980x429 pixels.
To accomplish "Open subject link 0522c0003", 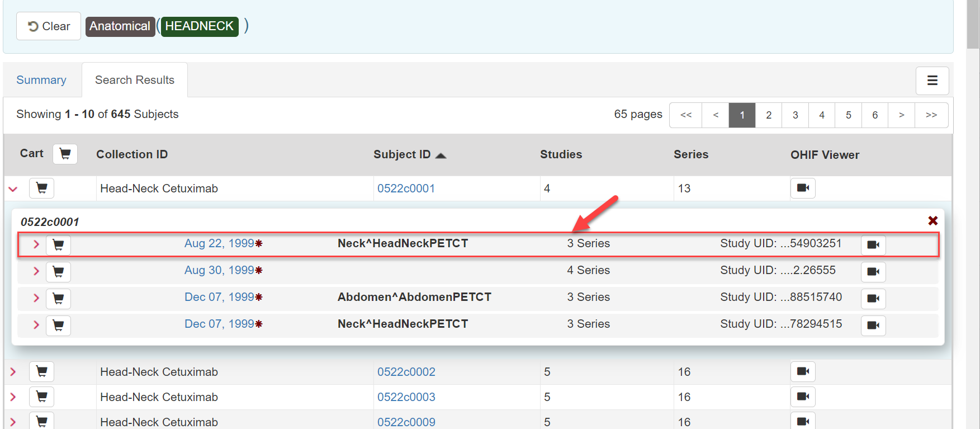I will [406, 397].
